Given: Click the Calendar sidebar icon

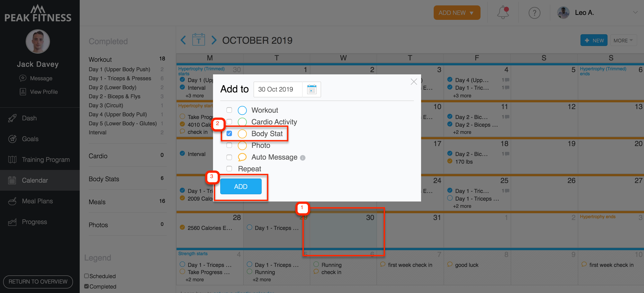Looking at the screenshot, I should 12,180.
